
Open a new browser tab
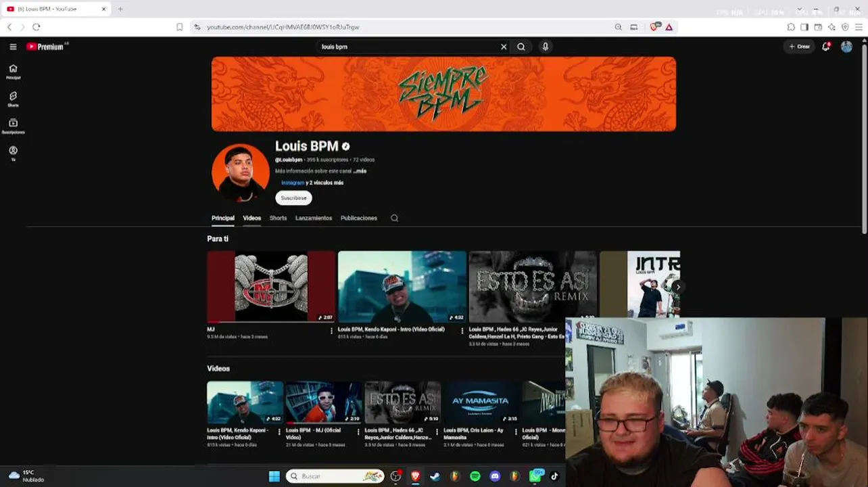120,9
